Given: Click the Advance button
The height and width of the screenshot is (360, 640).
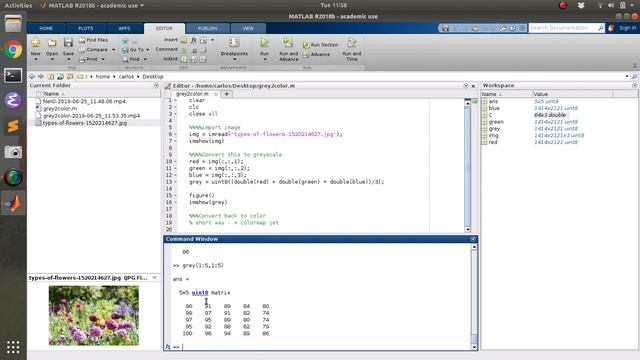Looking at the screenshot, I should [316, 54].
